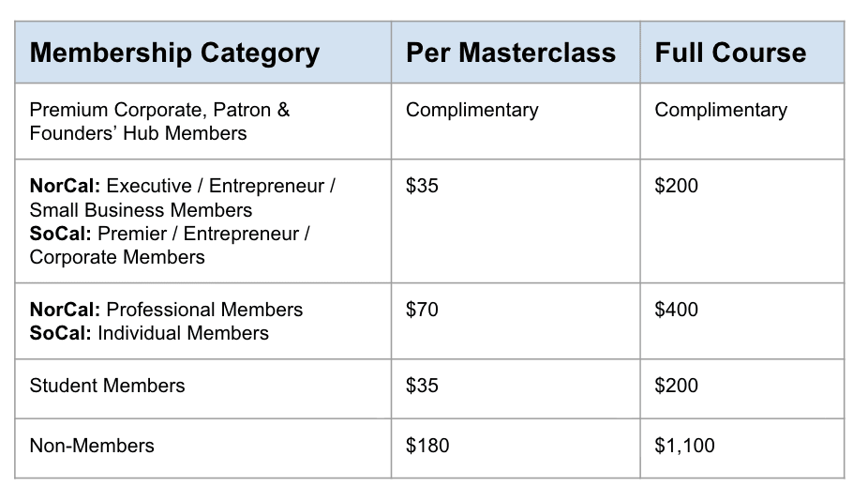
Task: Click the $400 full course price
Action: coord(676,310)
